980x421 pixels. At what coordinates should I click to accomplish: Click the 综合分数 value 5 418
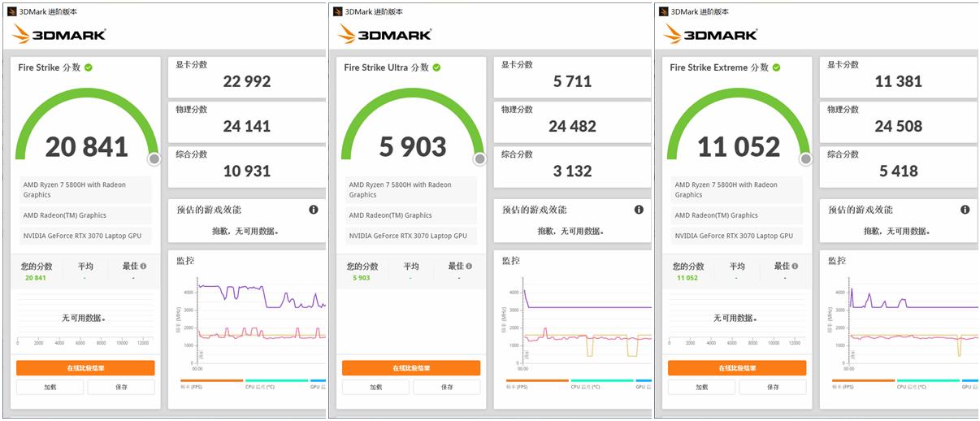[899, 171]
